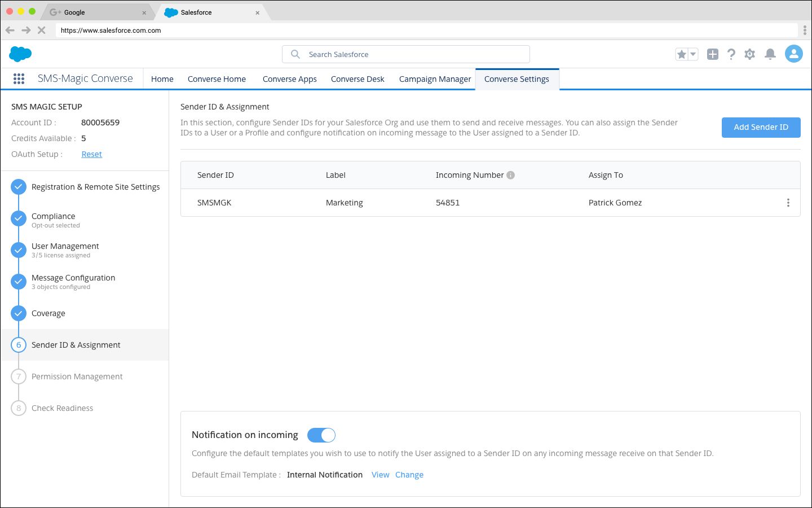Click the account ID 80005659

[x=100, y=122]
